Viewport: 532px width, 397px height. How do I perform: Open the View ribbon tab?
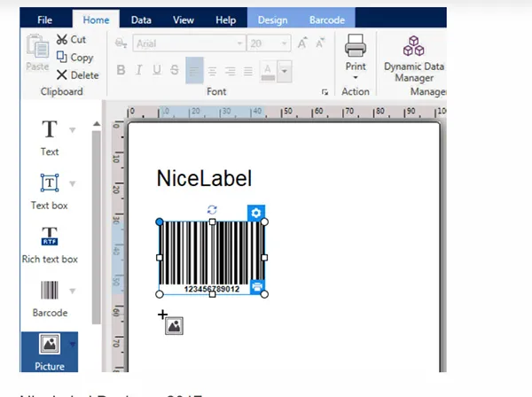(x=184, y=20)
